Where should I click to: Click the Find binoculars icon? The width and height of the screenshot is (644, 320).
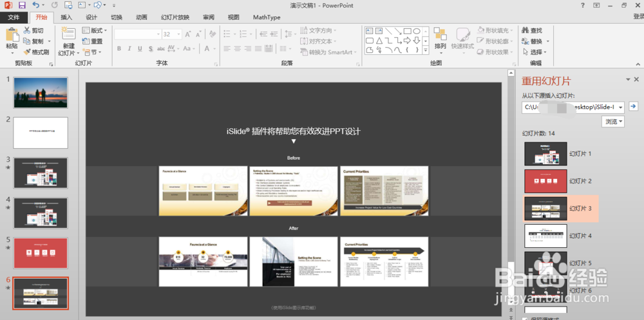(x=526, y=30)
